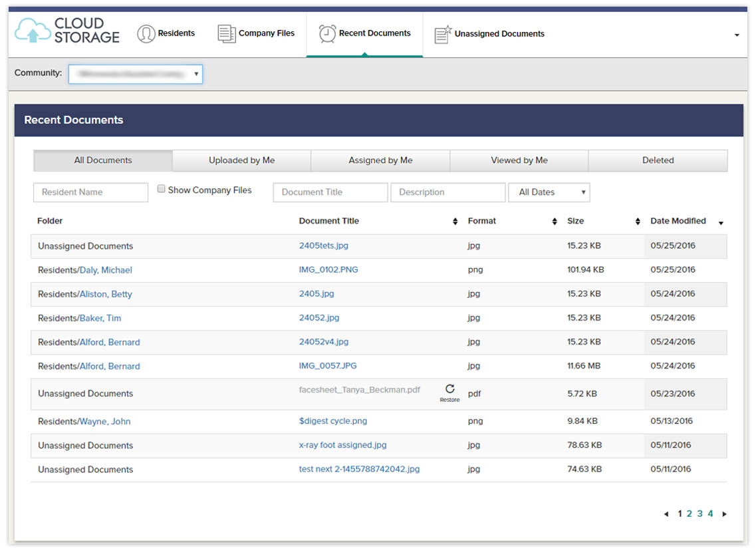Enable the Show Company Files checkbox
Screen dimensions: 756x550
161,190
